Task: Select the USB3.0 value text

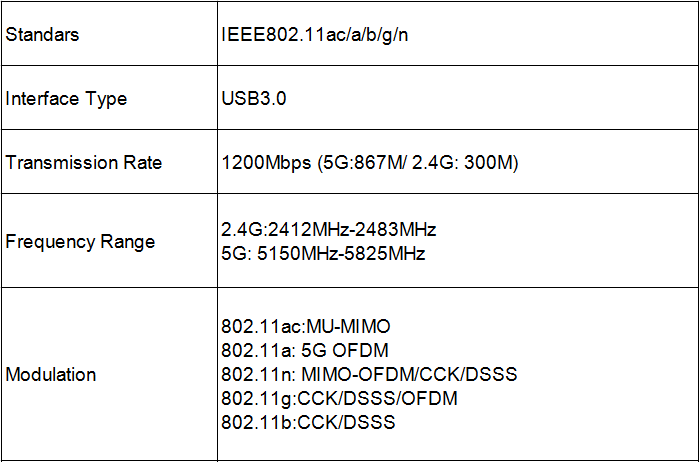Action: pyautogui.click(x=254, y=98)
